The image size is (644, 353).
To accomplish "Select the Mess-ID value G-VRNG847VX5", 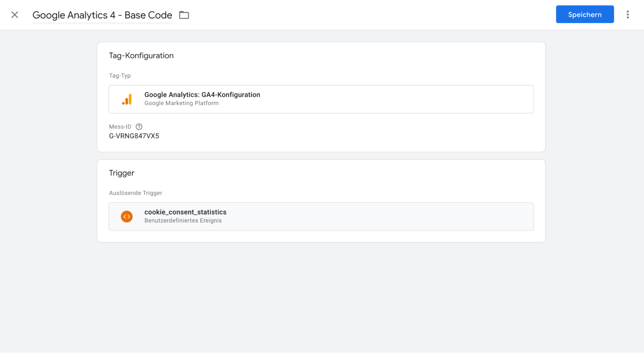I will (134, 136).
